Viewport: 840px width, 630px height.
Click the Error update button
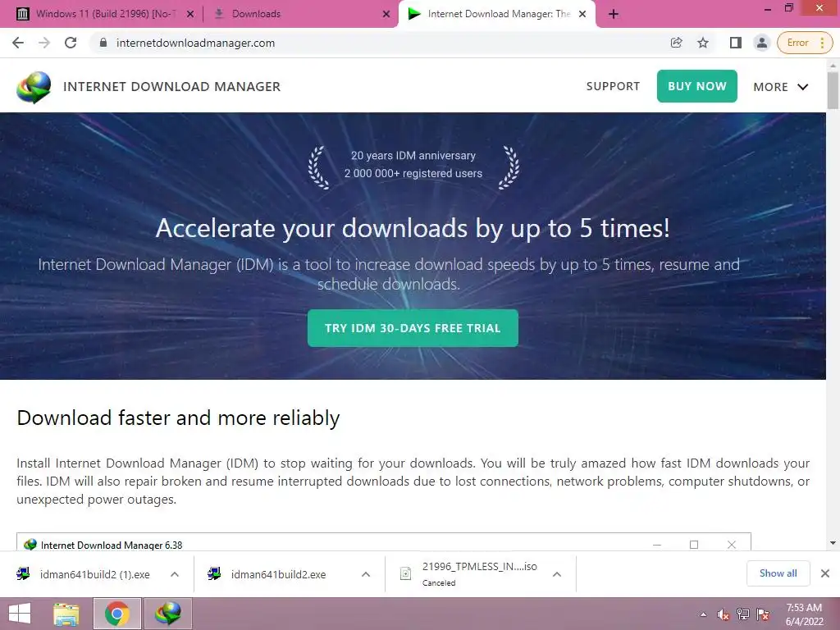coord(805,43)
